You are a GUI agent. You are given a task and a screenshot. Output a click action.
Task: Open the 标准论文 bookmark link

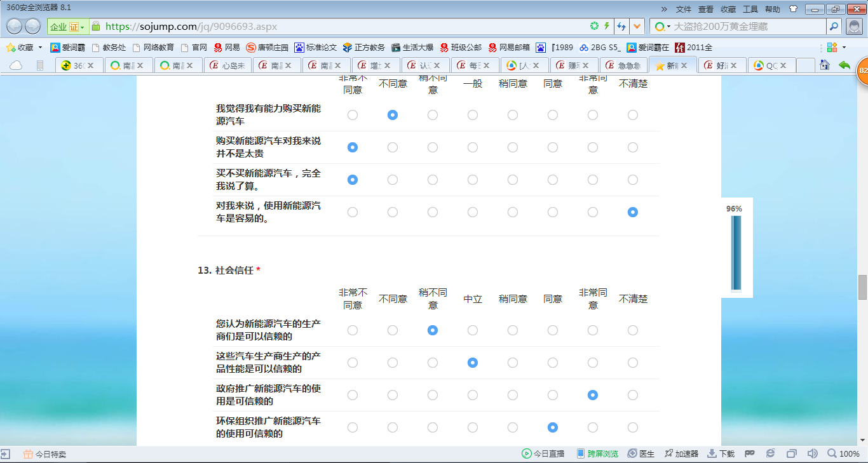click(x=316, y=48)
